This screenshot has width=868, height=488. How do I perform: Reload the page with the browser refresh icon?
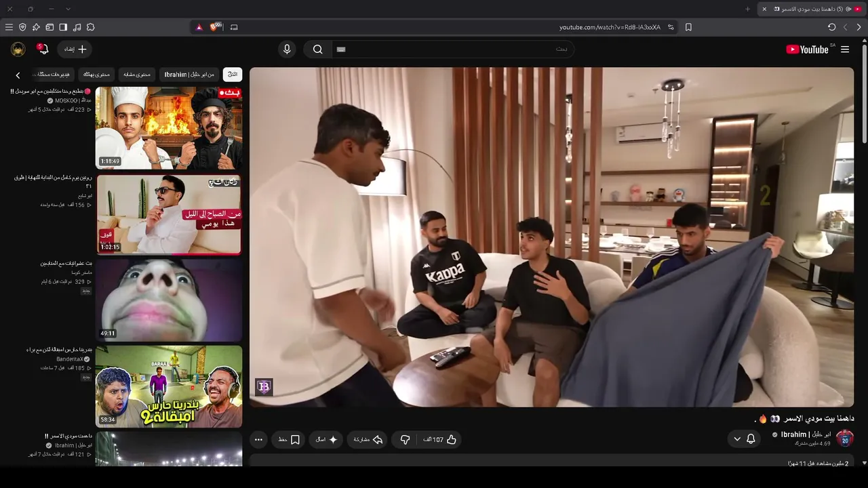click(831, 27)
